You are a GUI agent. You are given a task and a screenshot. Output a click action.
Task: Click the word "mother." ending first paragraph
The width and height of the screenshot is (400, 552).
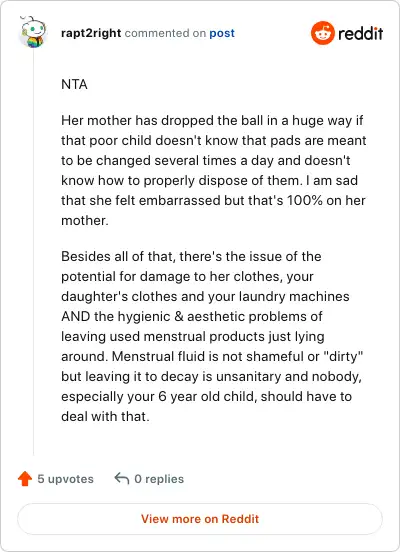85,221
